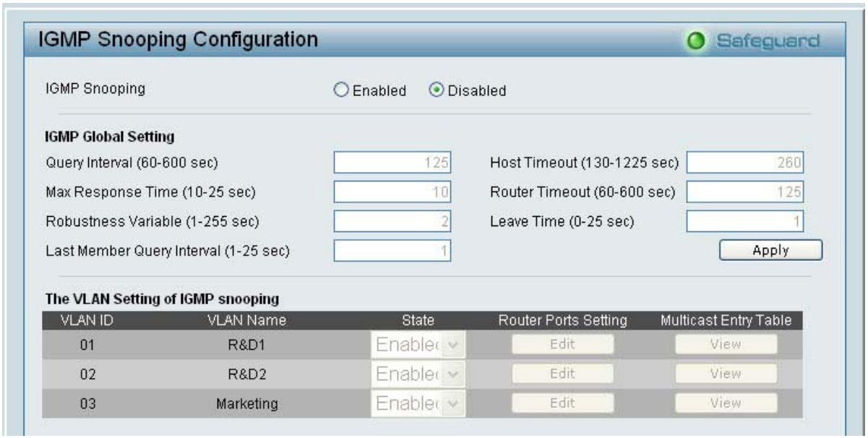The height and width of the screenshot is (438, 868).
Task: Click the State column header
Action: 418,320
